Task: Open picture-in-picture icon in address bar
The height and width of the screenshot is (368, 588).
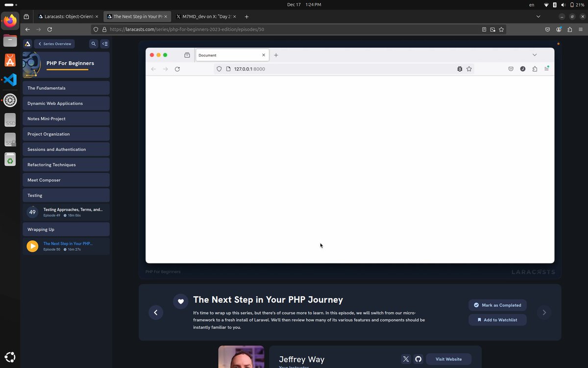Action: pyautogui.click(x=492, y=29)
